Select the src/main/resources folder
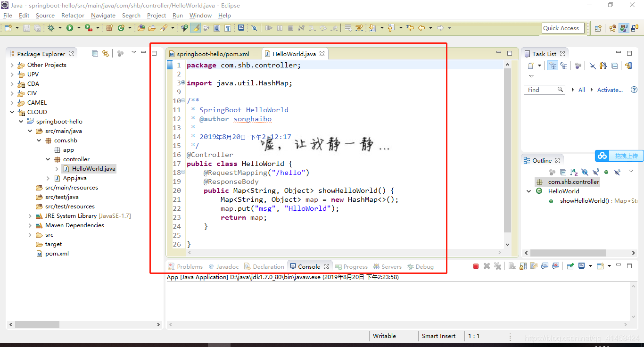 72,188
